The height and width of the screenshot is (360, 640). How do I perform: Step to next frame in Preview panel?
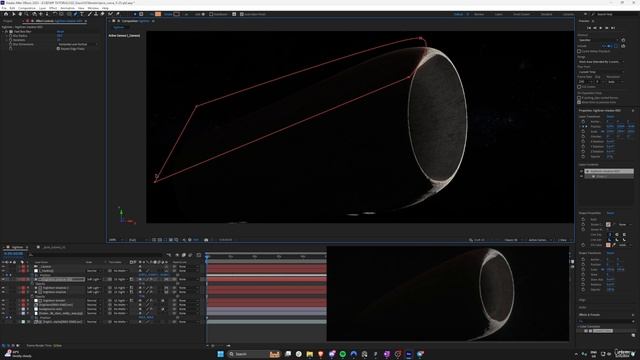pos(607,28)
